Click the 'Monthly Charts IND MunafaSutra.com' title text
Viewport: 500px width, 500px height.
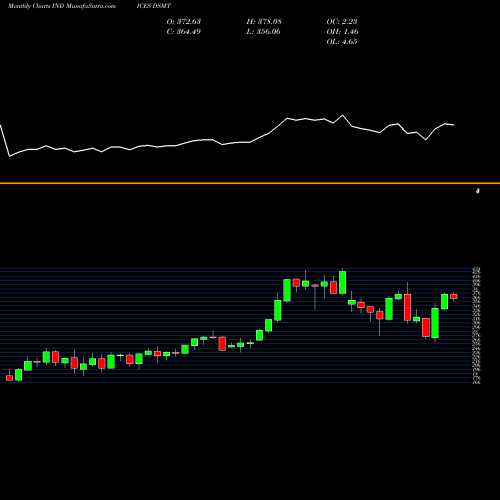(62, 6)
